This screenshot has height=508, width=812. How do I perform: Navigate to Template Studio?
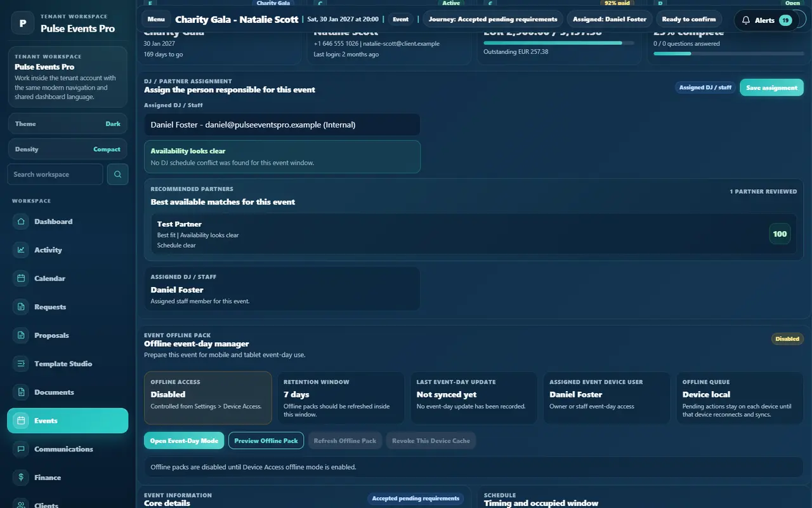[x=68, y=364]
